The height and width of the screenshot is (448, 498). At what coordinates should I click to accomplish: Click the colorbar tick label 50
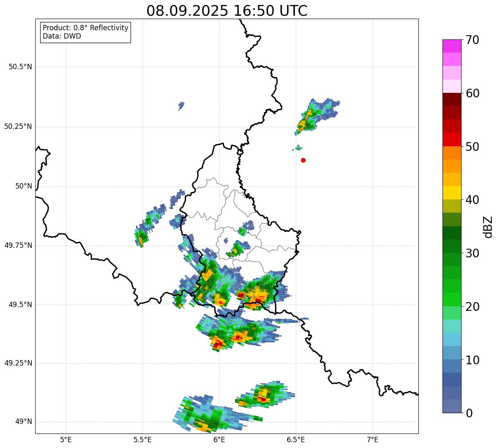tap(472, 147)
